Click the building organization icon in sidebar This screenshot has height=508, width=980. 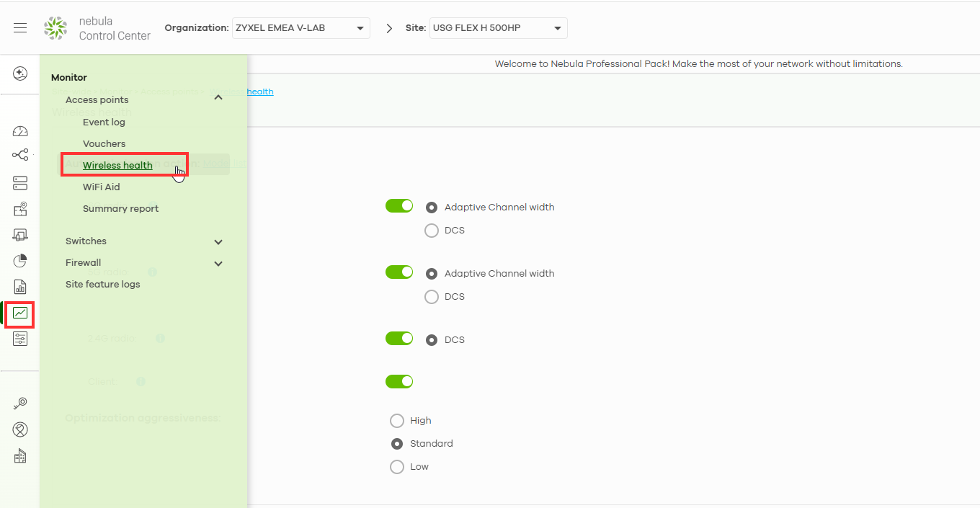click(20, 456)
